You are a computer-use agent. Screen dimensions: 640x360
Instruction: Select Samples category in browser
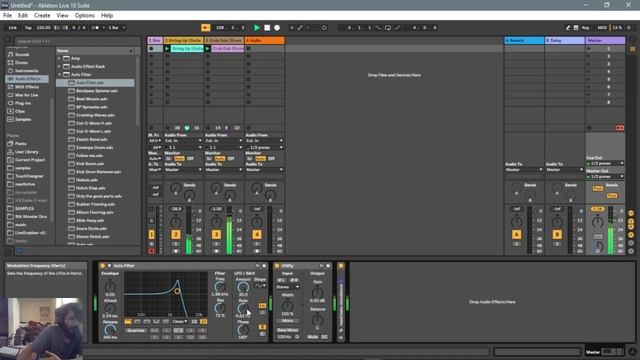coord(23,120)
